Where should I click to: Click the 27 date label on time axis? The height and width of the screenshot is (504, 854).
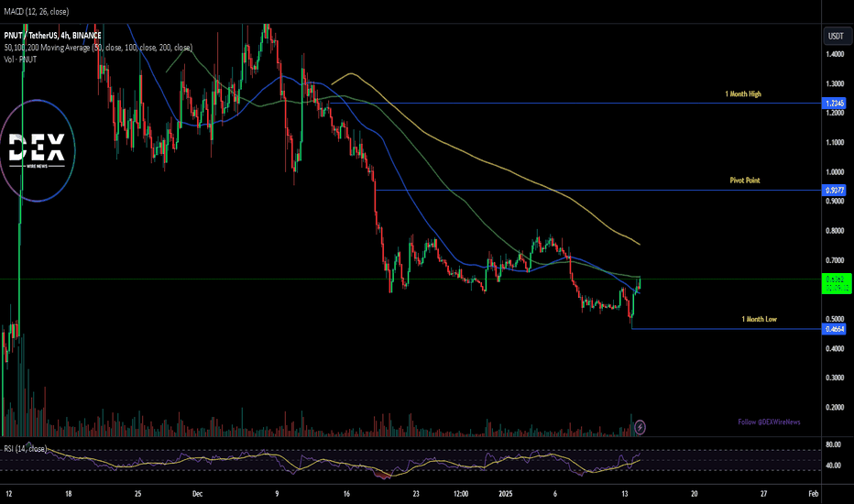[763, 494]
